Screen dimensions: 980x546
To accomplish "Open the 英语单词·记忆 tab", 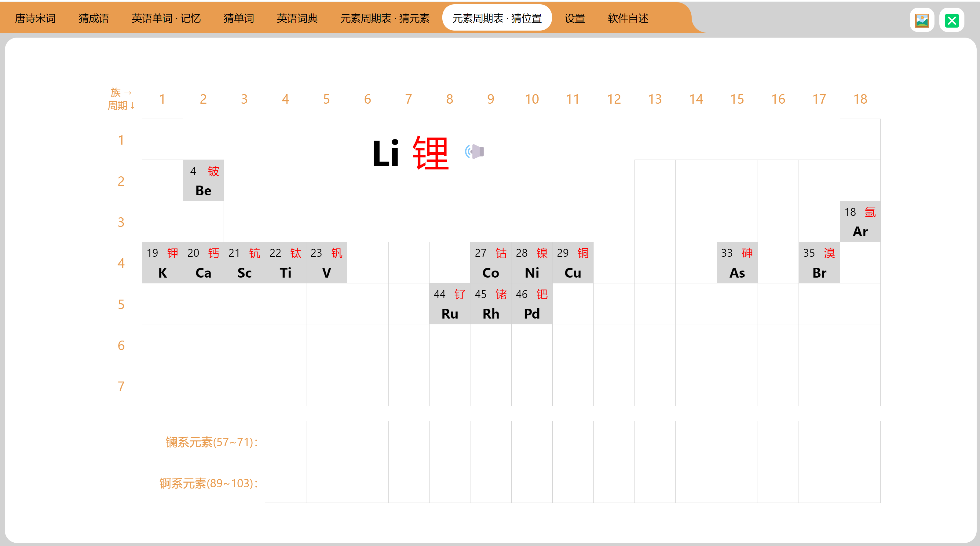I will tap(166, 18).
